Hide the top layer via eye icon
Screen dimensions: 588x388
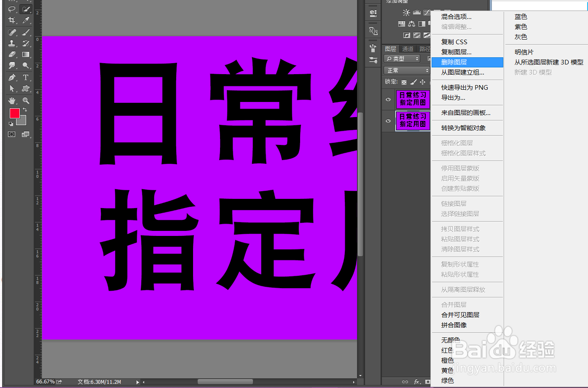pyautogui.click(x=388, y=99)
